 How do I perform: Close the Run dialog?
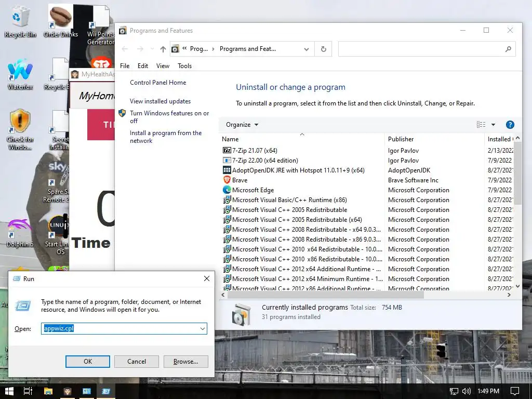(207, 278)
